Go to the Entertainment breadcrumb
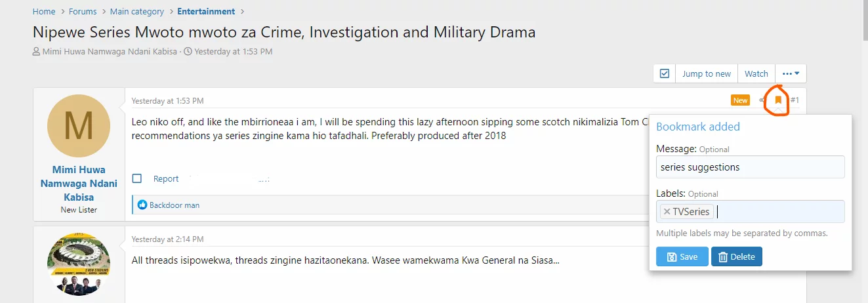868x303 pixels. (206, 11)
